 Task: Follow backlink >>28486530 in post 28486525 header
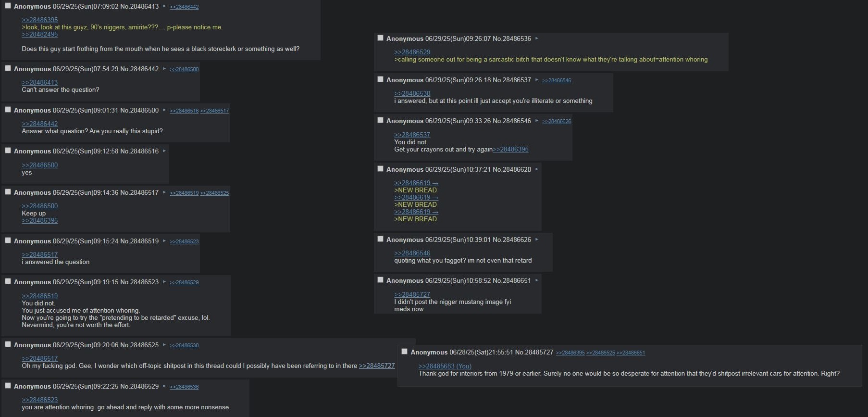click(184, 345)
